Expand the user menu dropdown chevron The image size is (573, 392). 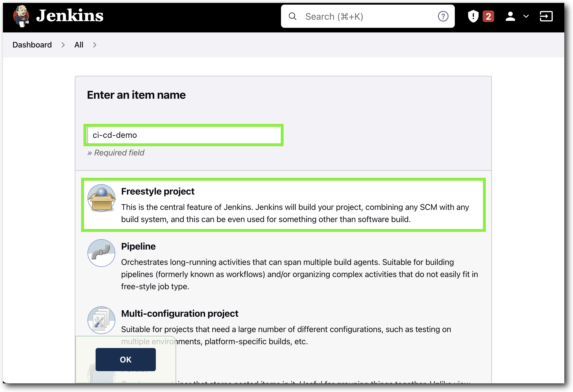coord(526,16)
